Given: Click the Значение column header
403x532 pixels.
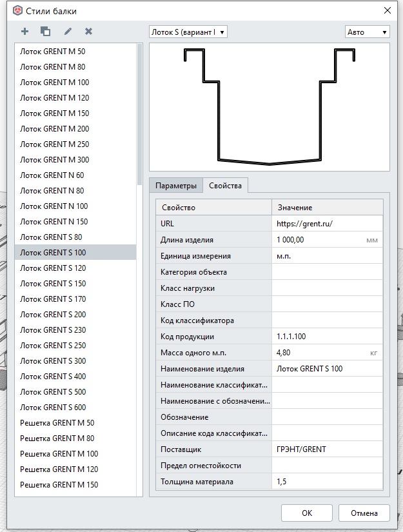Looking at the screenshot, I should [328, 207].
